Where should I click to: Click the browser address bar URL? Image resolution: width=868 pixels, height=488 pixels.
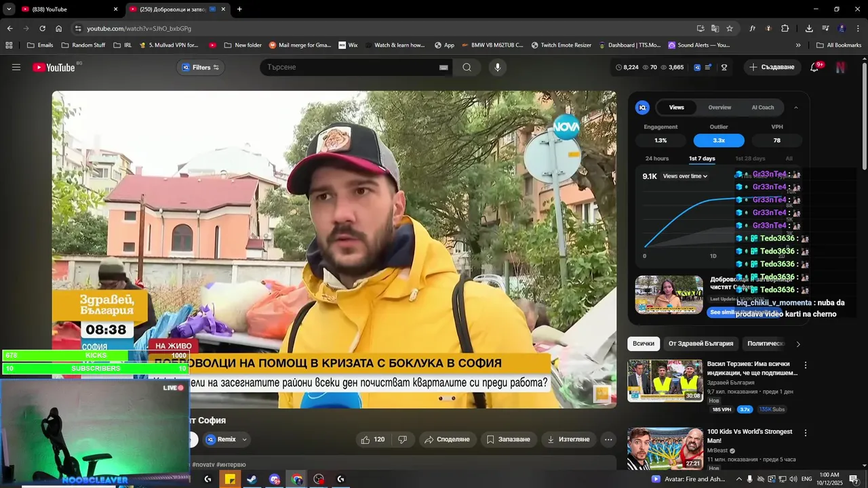[x=139, y=28]
